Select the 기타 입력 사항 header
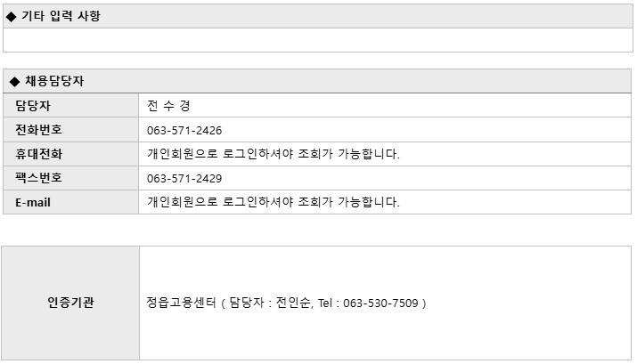The width and height of the screenshot is (637, 364). pos(318,16)
